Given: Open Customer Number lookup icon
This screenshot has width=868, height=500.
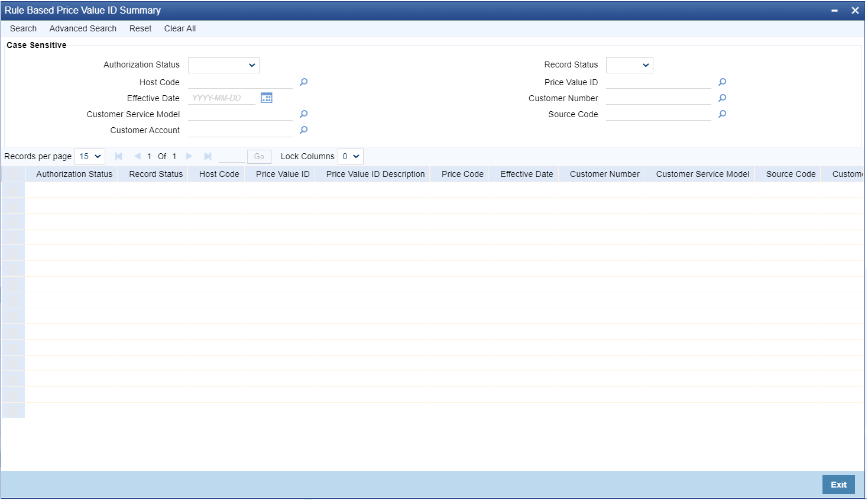Looking at the screenshot, I should click(722, 98).
